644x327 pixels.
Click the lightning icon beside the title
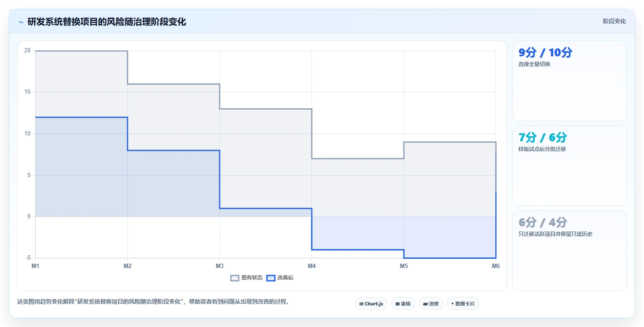[21, 22]
